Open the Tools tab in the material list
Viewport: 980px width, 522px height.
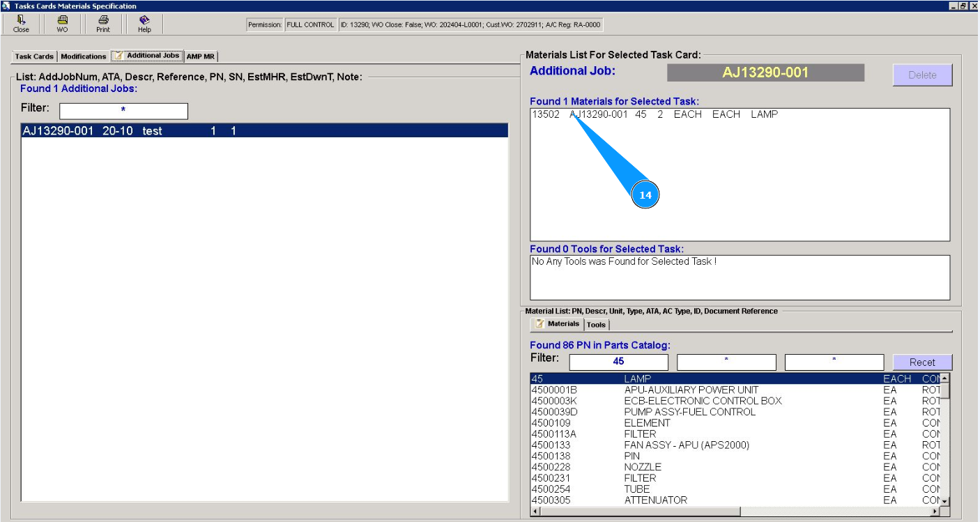(596, 325)
